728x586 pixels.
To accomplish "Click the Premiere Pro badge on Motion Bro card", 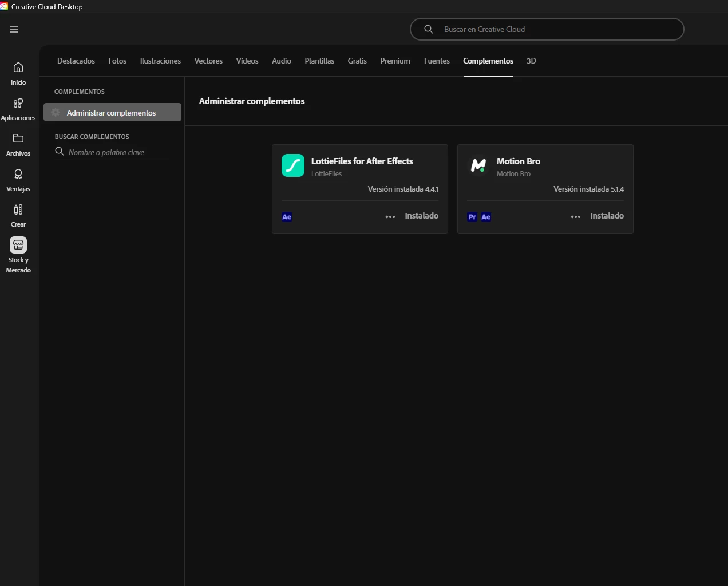I will click(x=472, y=217).
